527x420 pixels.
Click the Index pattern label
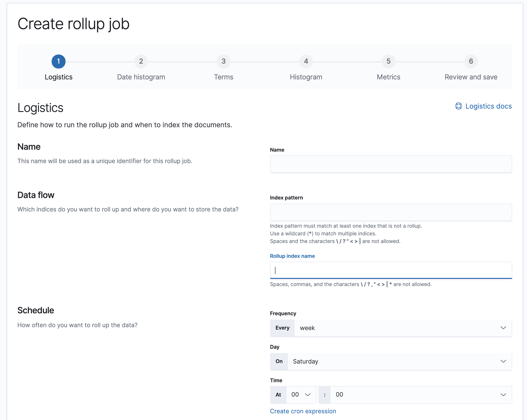286,198
